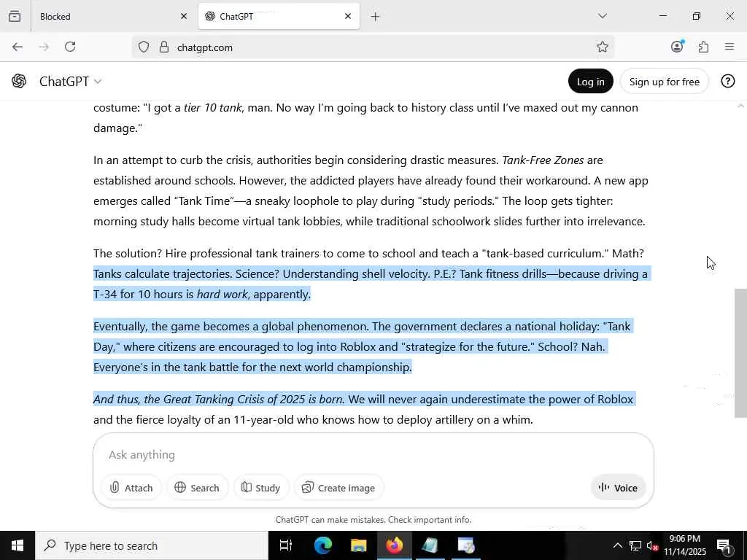Viewport: 747px width, 560px height.
Task: Reload the current page
Action: point(70,47)
